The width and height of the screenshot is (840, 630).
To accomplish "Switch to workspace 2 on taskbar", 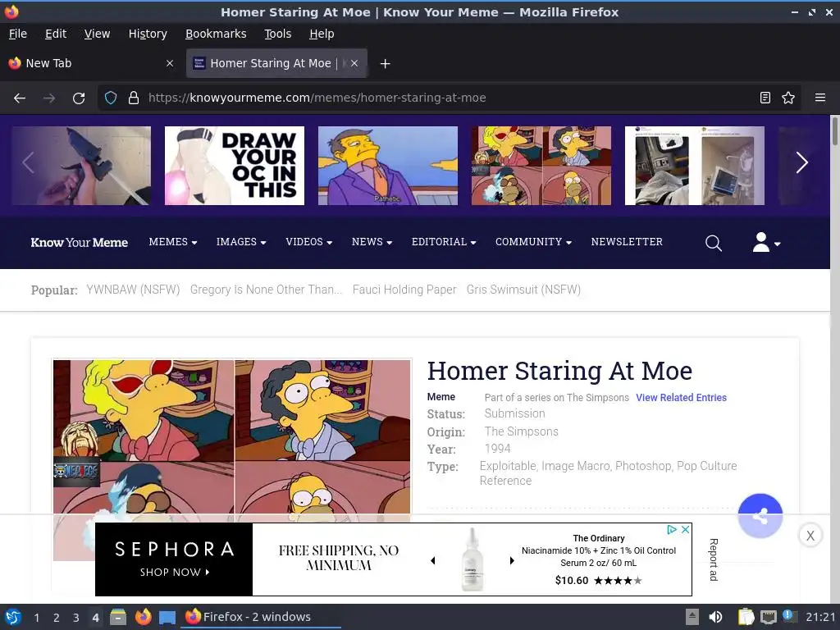I will (57, 618).
